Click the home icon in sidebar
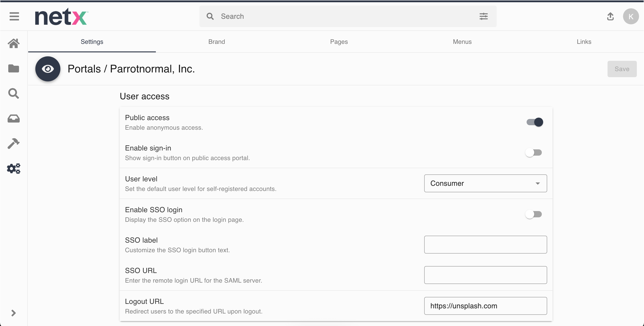Viewport: 644px width, 326px height. (x=13, y=43)
